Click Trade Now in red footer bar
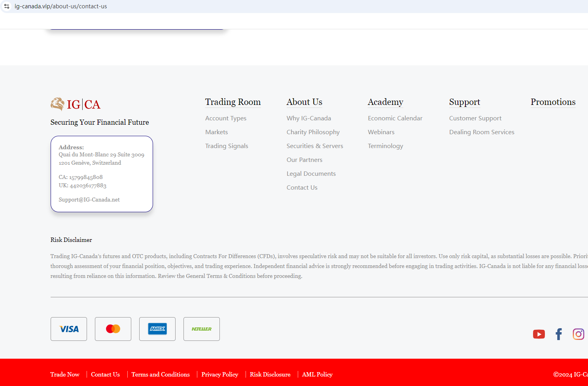The height and width of the screenshot is (386, 588). point(65,375)
